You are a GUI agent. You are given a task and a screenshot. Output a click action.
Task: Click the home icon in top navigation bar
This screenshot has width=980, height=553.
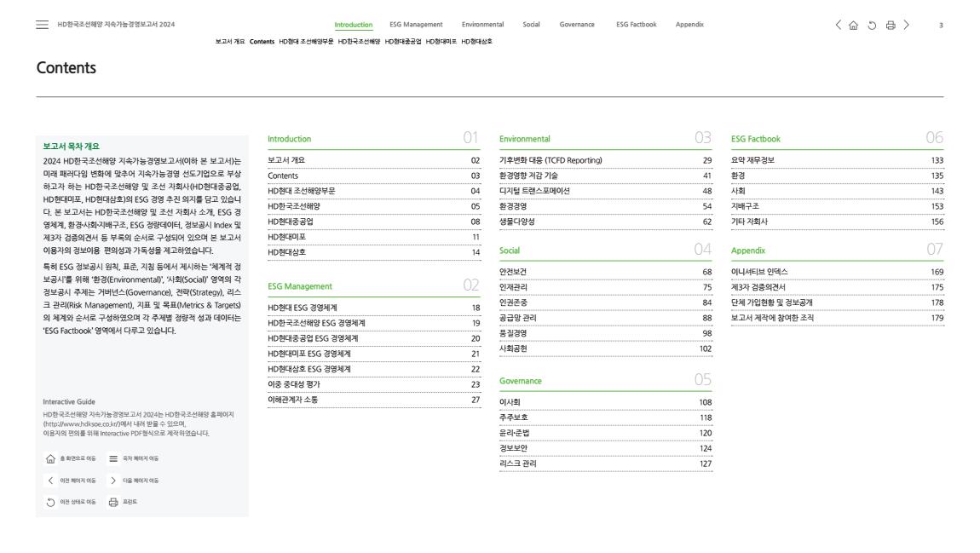tap(855, 25)
